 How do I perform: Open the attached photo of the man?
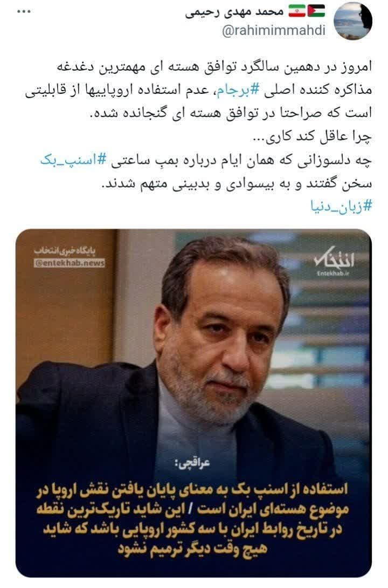click(x=193, y=403)
